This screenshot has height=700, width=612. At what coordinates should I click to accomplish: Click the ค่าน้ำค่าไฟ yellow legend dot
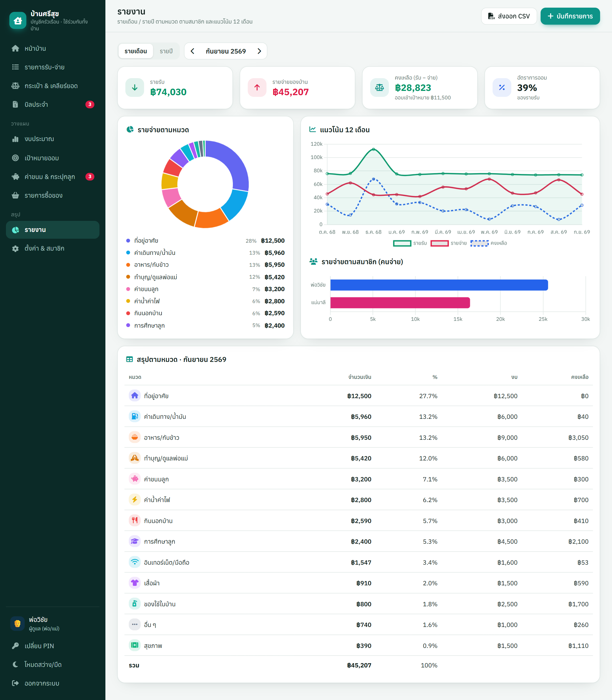pyautogui.click(x=128, y=301)
